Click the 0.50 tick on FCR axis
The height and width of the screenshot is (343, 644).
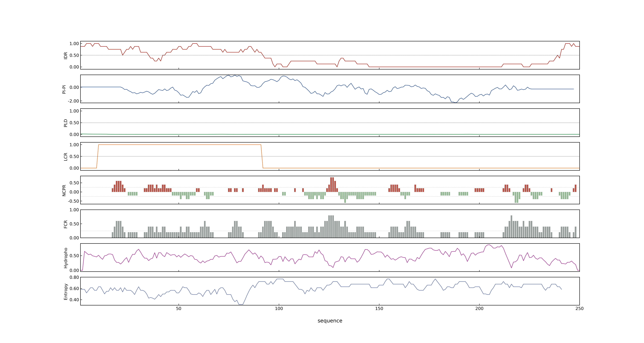(74, 224)
